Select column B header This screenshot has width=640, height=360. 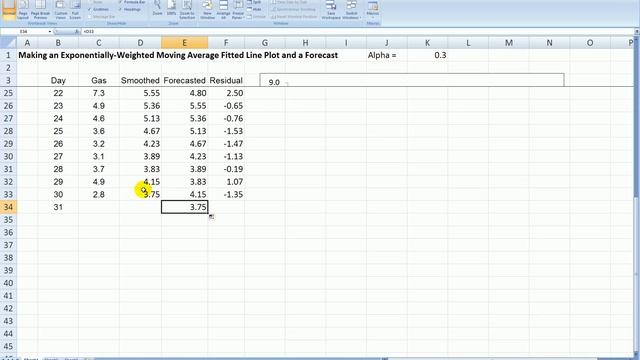coord(58,42)
